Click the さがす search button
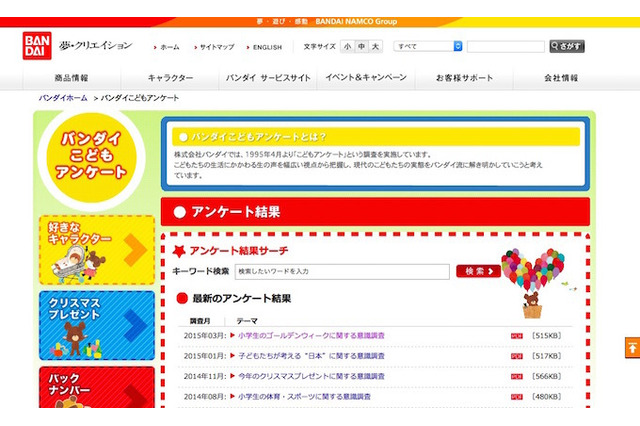 pyautogui.click(x=567, y=47)
